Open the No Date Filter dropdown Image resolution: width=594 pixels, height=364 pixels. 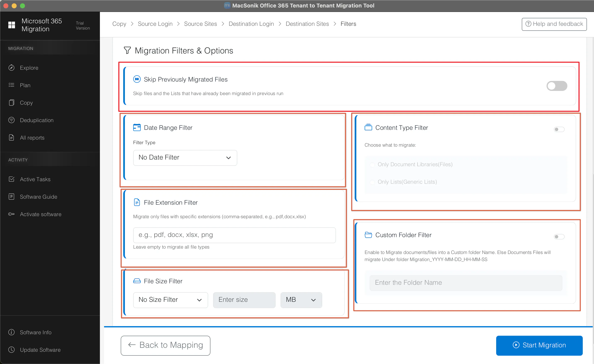[185, 157]
